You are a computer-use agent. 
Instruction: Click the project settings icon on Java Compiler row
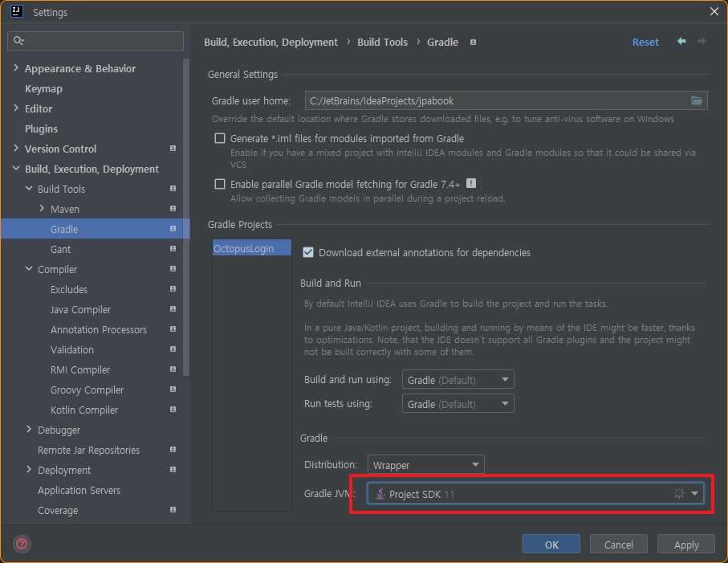[173, 309]
